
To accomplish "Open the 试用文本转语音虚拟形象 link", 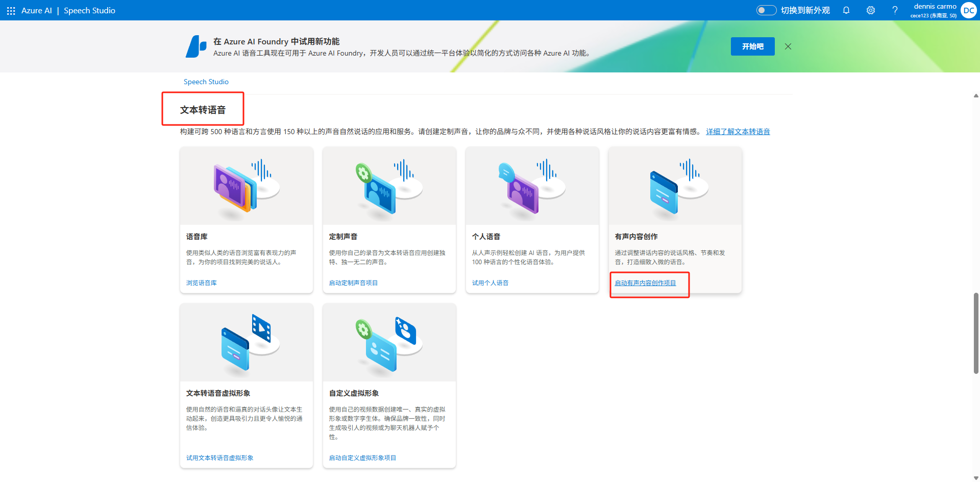I will tap(219, 458).
